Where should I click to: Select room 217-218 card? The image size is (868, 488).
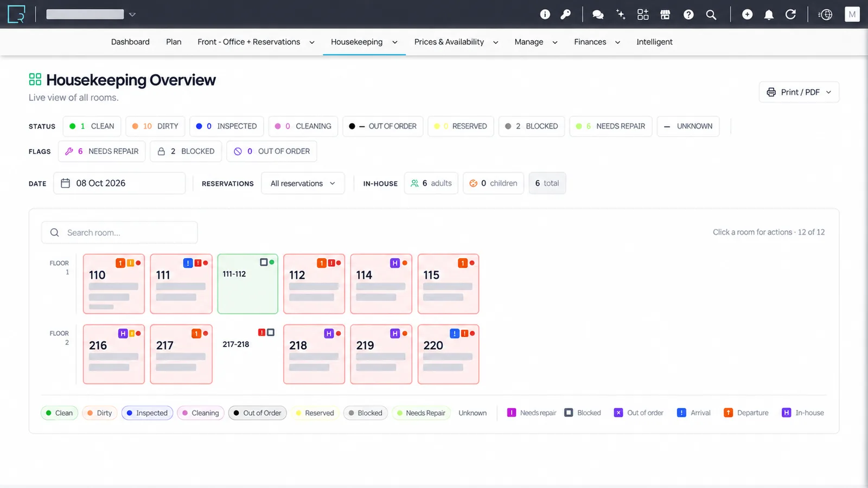(248, 354)
